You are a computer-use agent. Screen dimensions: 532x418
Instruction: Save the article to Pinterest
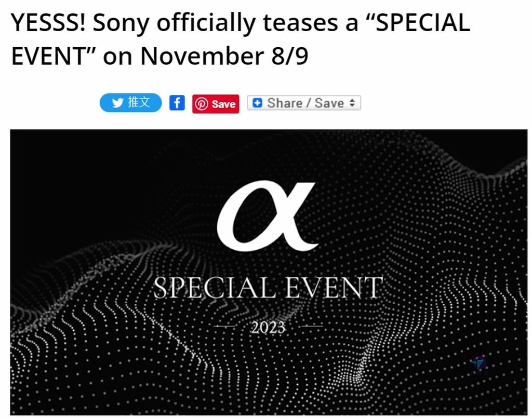click(x=216, y=104)
